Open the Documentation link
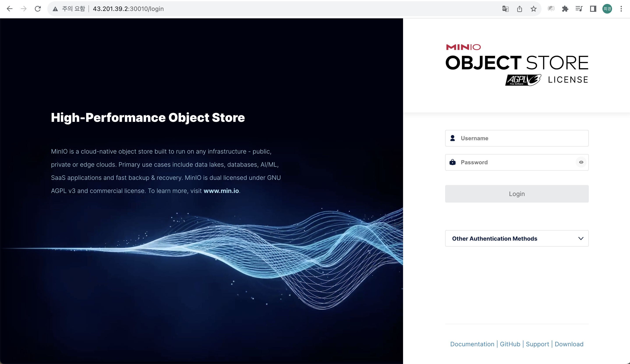 (x=472, y=344)
